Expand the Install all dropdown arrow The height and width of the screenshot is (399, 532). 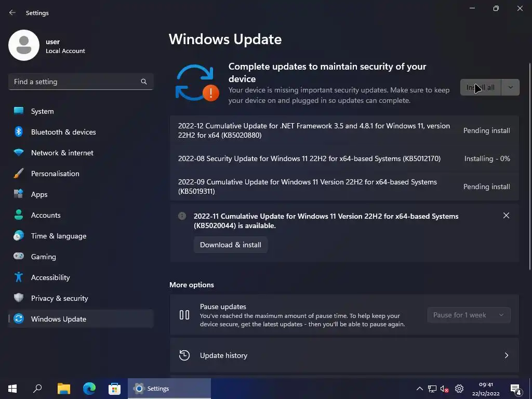click(x=510, y=87)
